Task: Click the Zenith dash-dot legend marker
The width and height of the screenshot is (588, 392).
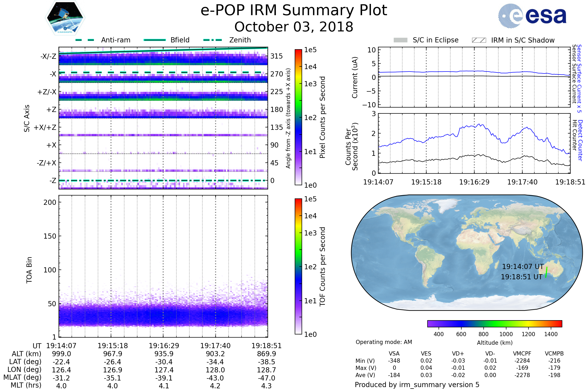Action: [212, 40]
